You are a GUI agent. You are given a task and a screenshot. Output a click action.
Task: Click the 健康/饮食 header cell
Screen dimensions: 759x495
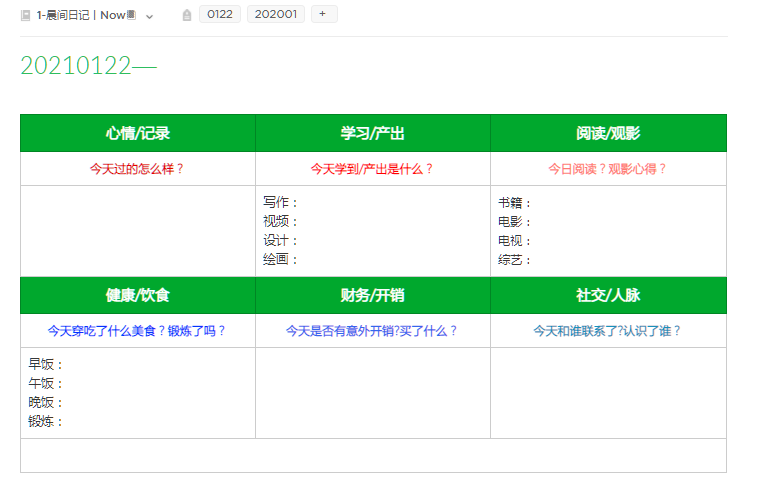click(138, 295)
